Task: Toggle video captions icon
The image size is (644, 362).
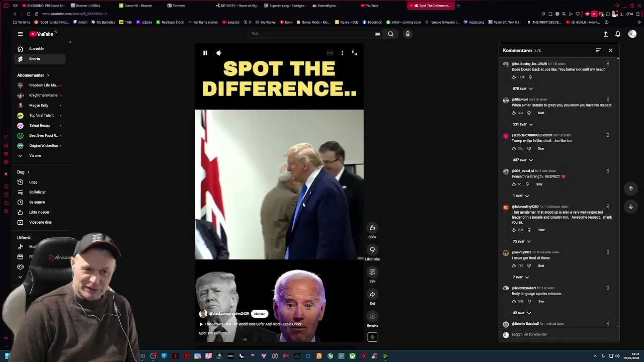Action: click(330, 53)
